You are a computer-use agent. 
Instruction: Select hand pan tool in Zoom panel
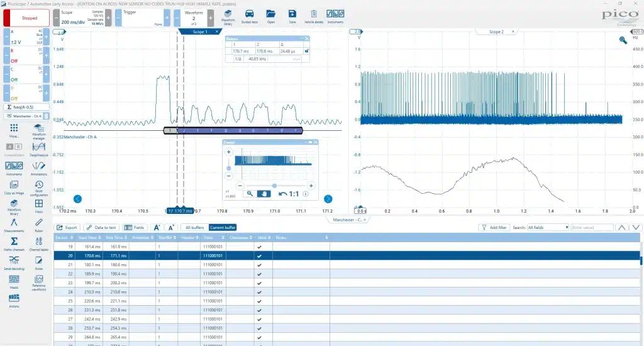pos(264,194)
